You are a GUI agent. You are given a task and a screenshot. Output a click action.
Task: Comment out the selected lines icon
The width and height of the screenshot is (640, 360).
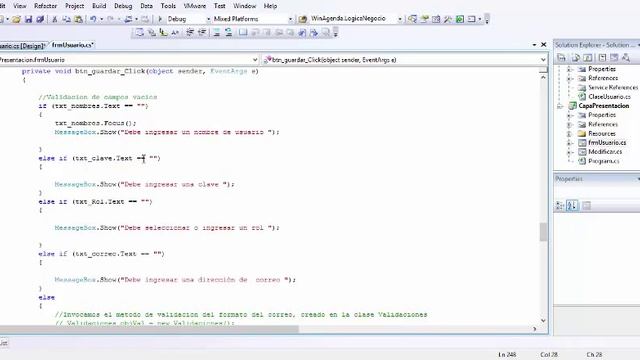217,32
